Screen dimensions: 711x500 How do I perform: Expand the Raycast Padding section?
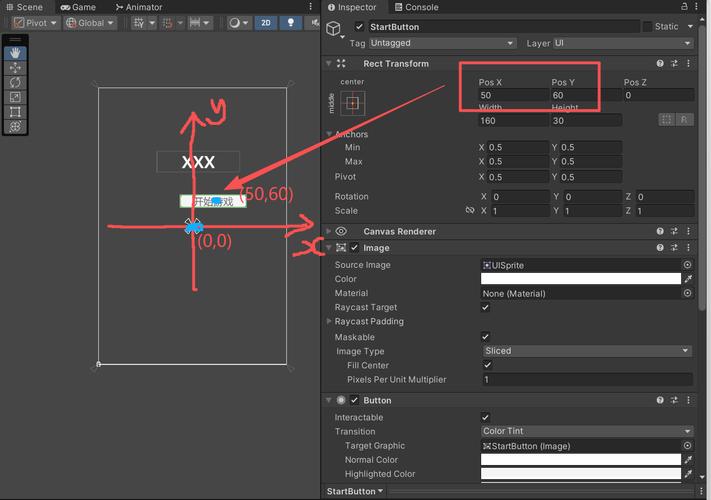[x=330, y=322]
